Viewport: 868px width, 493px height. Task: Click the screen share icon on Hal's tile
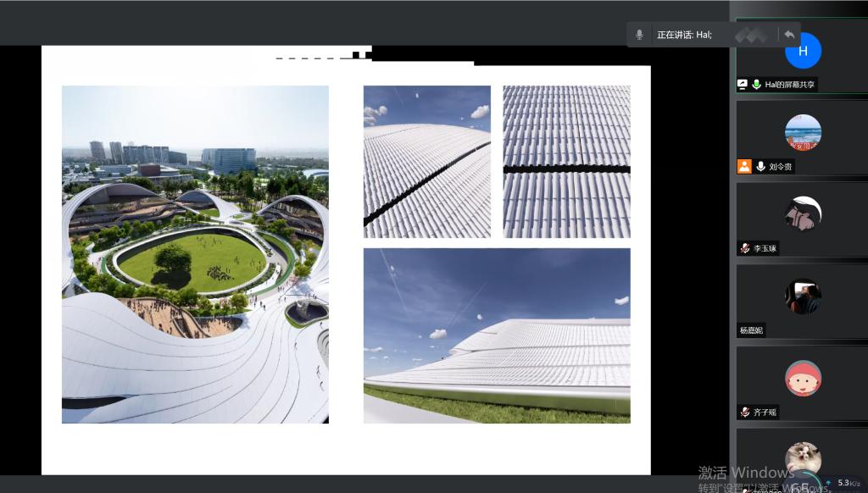coord(743,85)
